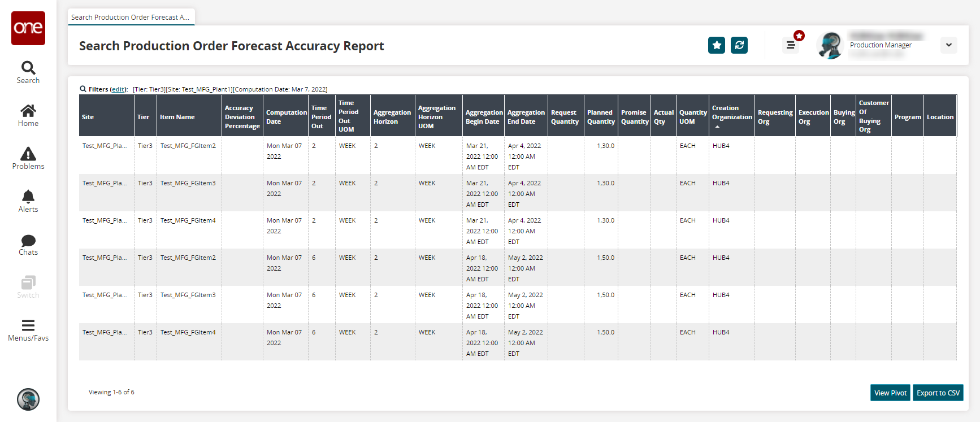This screenshot has width=980, height=422.
Task: Open the Search sidebar icon
Action: [x=28, y=72]
